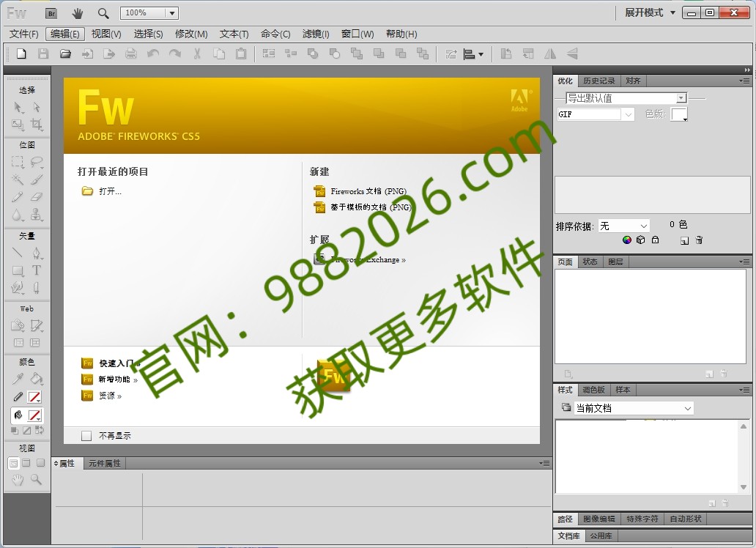
Task: Select the Eraser tool
Action: point(37,197)
